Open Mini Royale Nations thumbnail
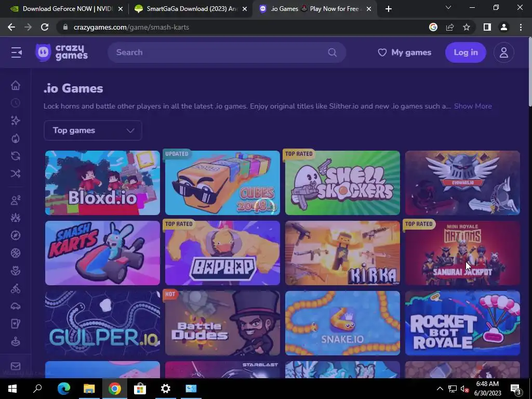This screenshot has height=399, width=532. pyautogui.click(x=462, y=253)
